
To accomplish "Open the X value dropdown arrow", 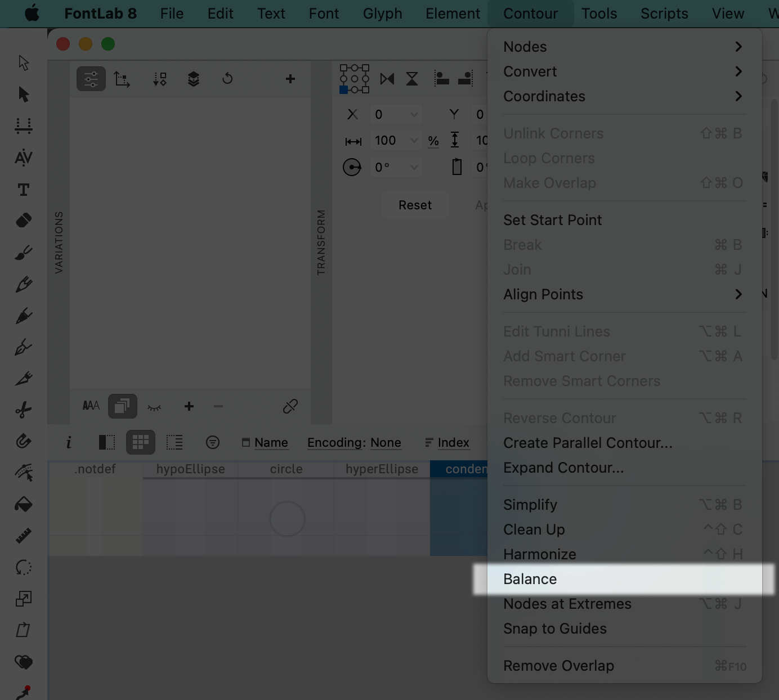I will pos(414,115).
